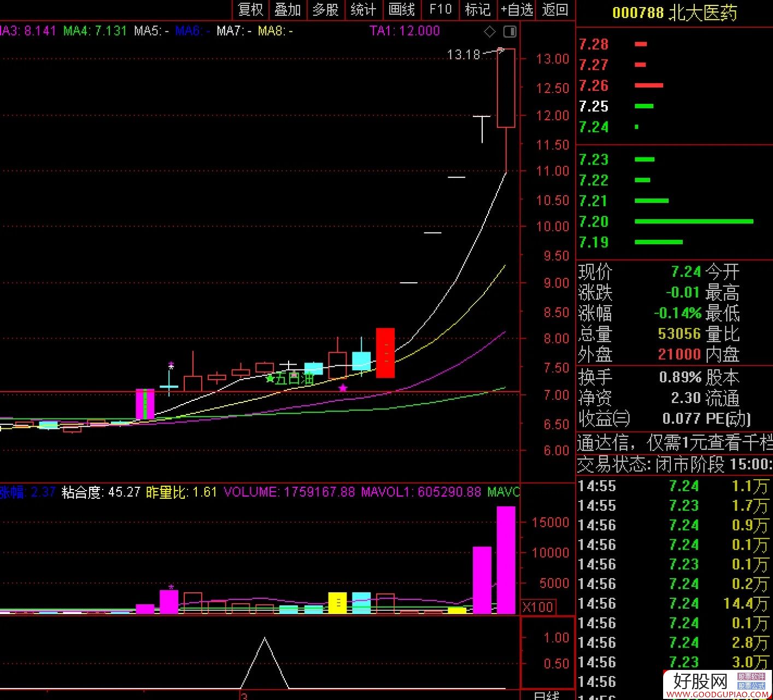Image resolution: width=773 pixels, height=700 pixels.
Task: Select the 画线 drawing tool
Action: 402,10
